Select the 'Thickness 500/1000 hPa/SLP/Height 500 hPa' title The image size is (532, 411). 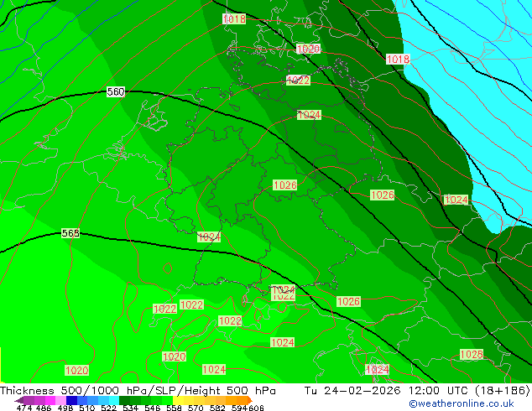138,390
